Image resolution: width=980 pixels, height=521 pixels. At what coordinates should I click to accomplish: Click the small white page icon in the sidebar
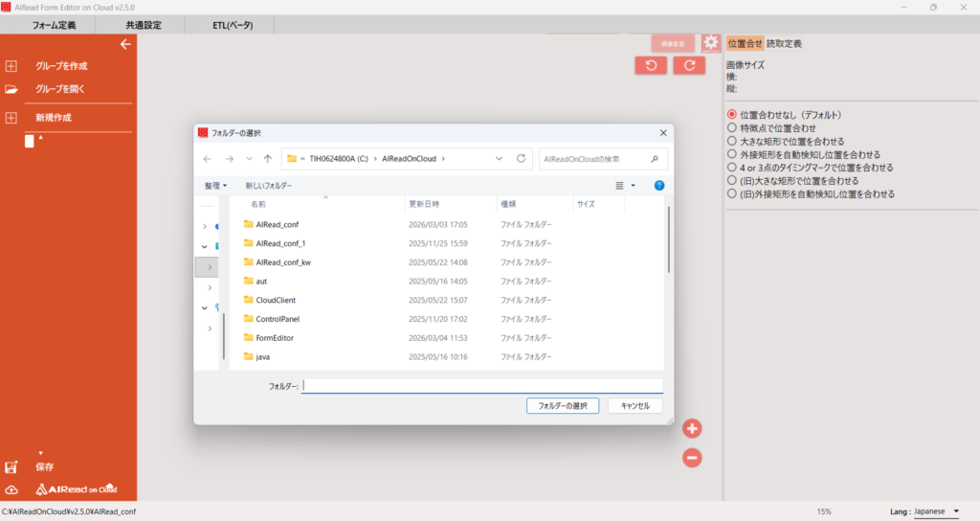[30, 141]
